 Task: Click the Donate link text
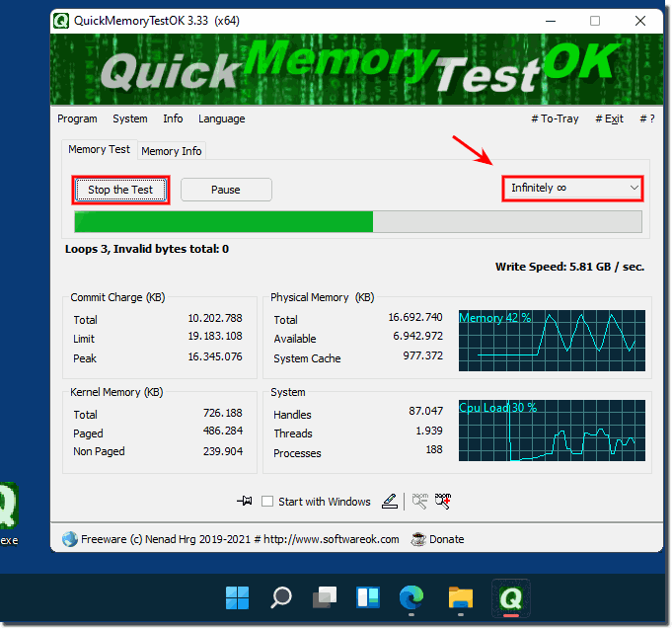(447, 539)
